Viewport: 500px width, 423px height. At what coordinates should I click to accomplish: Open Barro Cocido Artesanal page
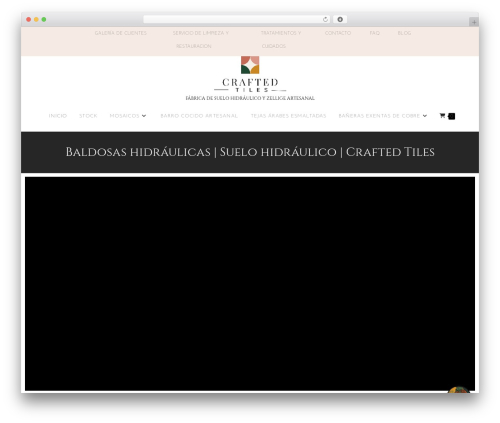199,116
